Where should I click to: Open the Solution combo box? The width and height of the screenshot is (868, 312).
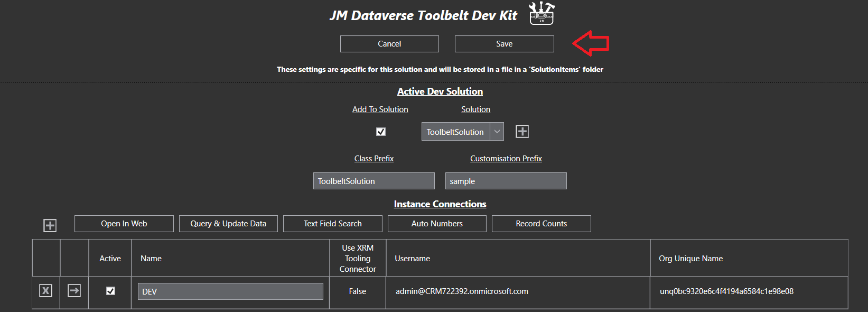click(x=455, y=132)
